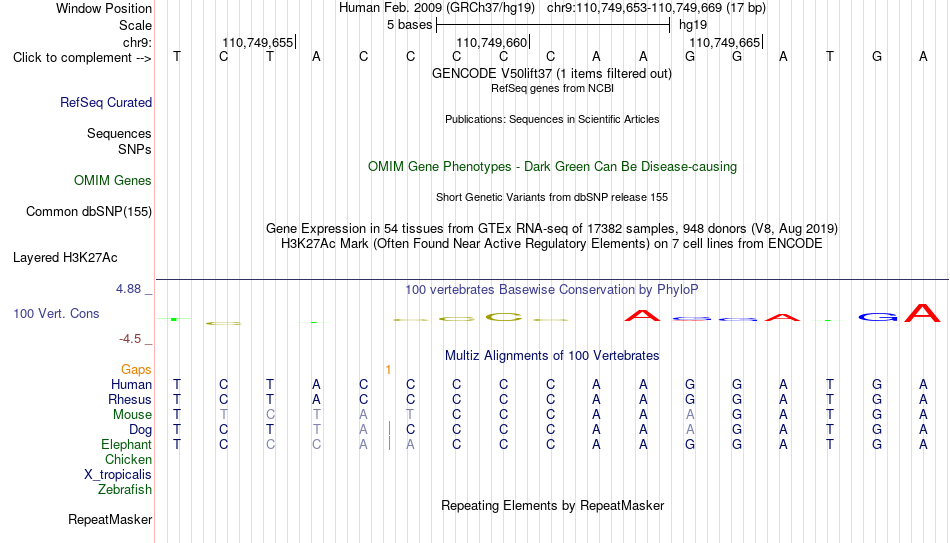Screen dimensions: 950x543
Task: Click the RepeatMasker track label
Action: pyautogui.click(x=110, y=519)
